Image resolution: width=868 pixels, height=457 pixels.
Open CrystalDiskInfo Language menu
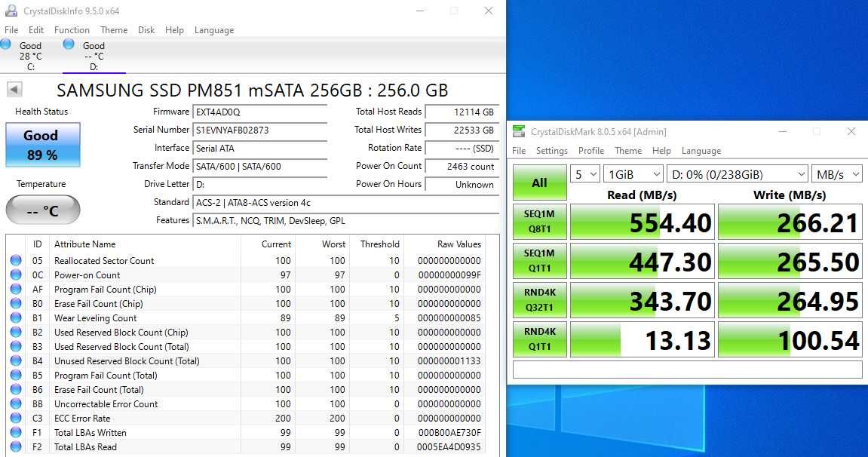[x=213, y=30]
